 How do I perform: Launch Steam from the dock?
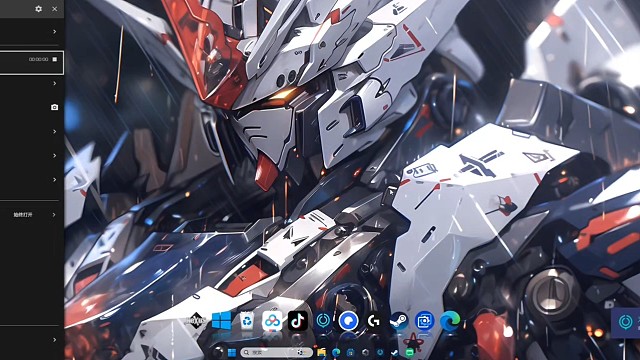[399, 321]
